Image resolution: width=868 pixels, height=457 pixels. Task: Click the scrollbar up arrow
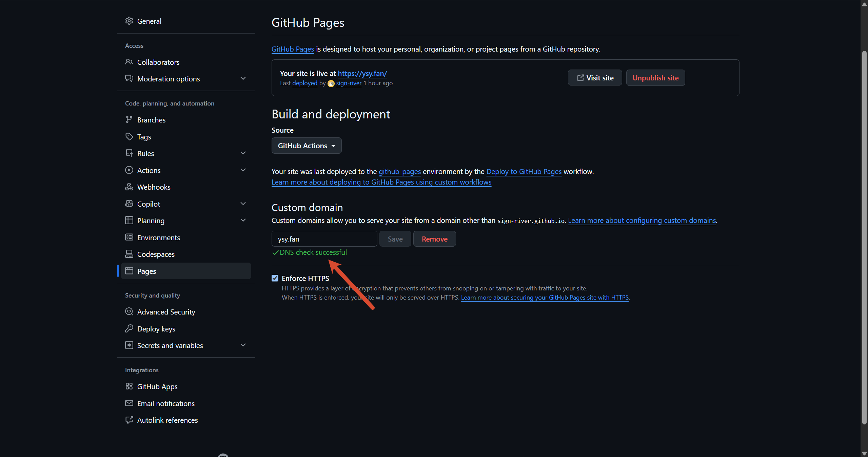(864, 4)
